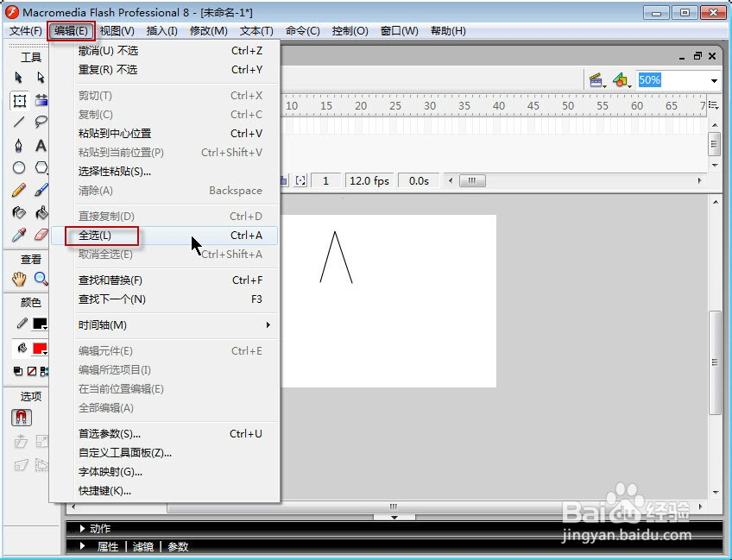The image size is (732, 560).
Task: Click the fill color bucket icon
Action: pyautogui.click(x=22, y=348)
